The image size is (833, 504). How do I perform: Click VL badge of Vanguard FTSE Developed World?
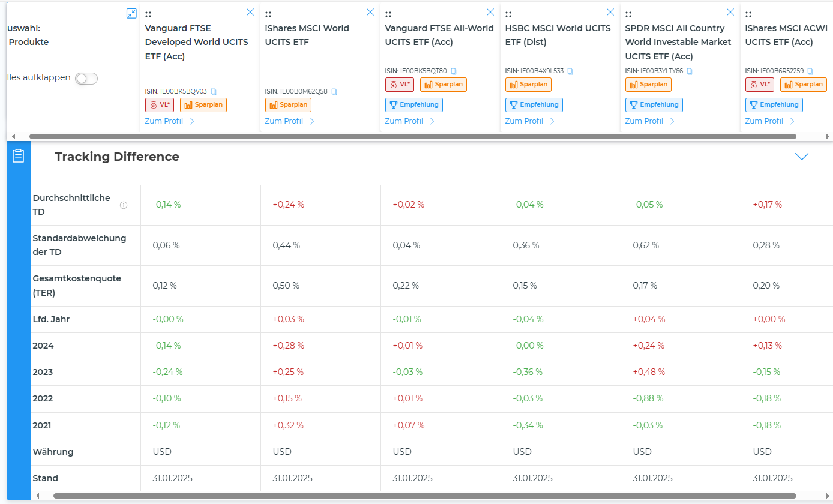coord(159,105)
